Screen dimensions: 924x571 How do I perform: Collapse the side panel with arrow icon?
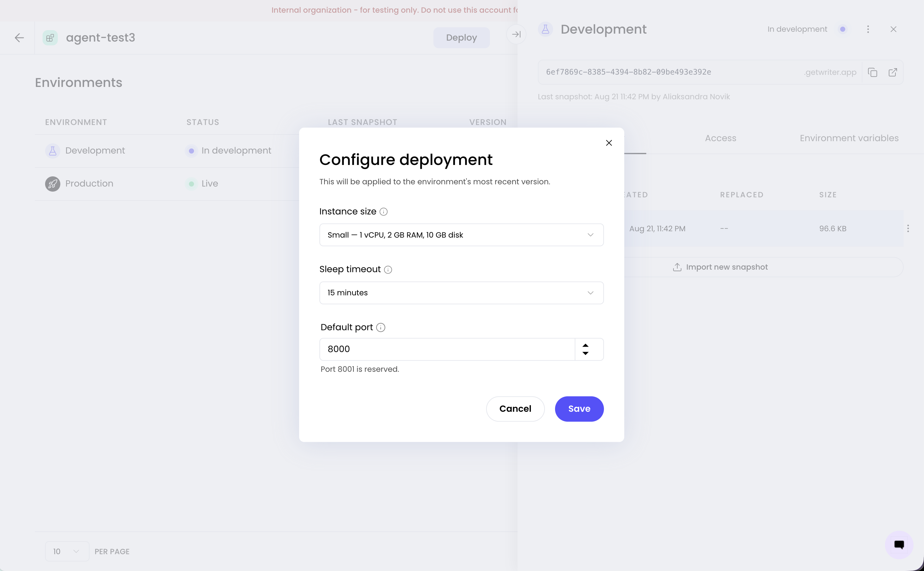[516, 34]
